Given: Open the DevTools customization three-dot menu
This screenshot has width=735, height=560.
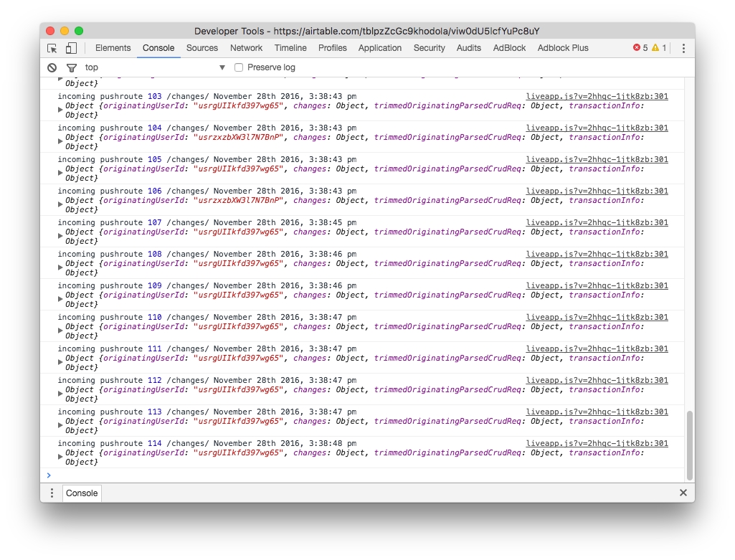Looking at the screenshot, I should 683,47.
